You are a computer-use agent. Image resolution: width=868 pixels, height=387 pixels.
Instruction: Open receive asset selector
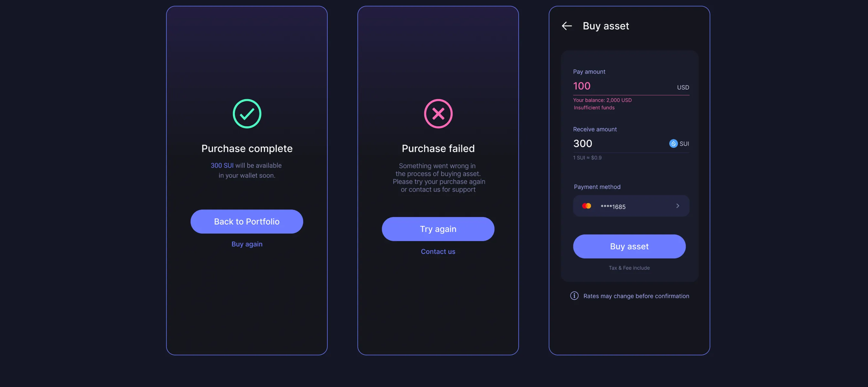[x=678, y=143]
